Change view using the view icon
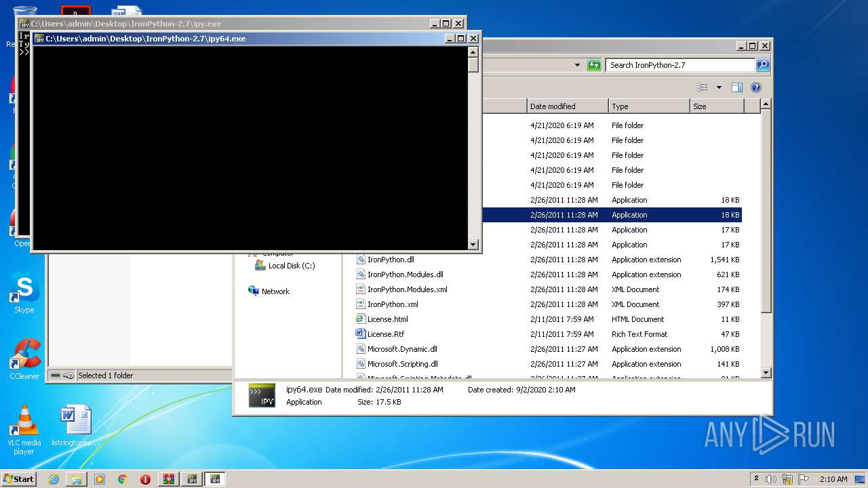The height and width of the screenshot is (488, 868). coord(703,87)
